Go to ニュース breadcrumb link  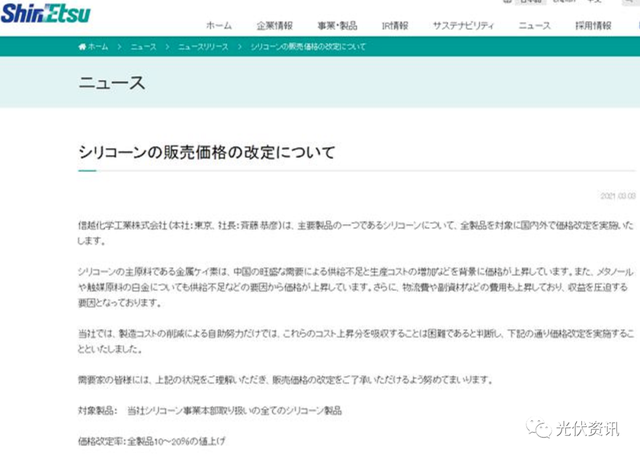(x=143, y=47)
